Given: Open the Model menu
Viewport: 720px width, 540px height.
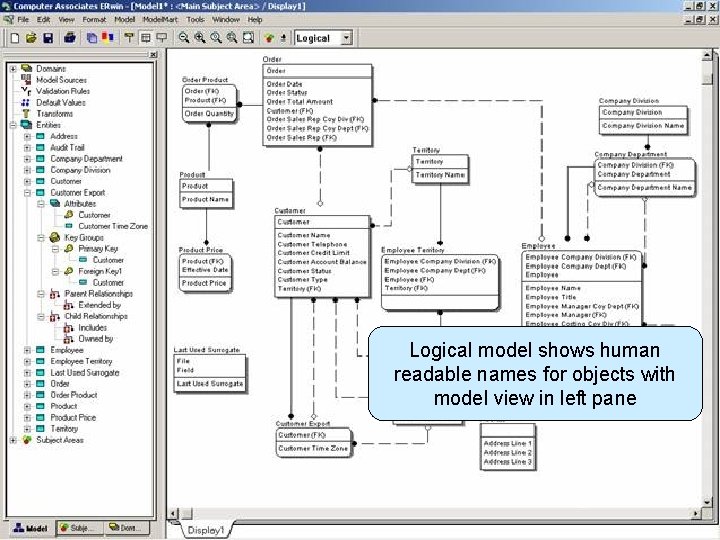Looking at the screenshot, I should click(124, 19).
